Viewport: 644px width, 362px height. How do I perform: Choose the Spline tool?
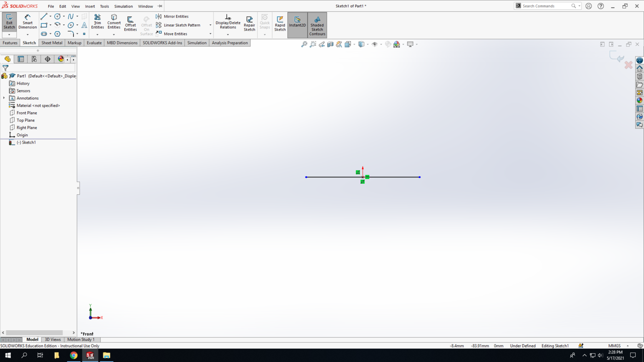71,17
